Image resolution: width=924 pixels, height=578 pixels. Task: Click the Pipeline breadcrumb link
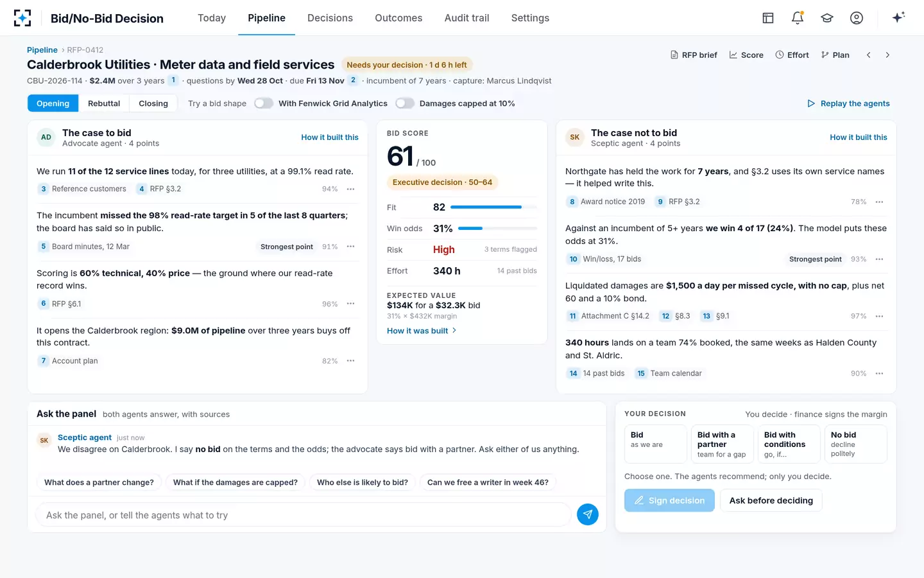42,50
